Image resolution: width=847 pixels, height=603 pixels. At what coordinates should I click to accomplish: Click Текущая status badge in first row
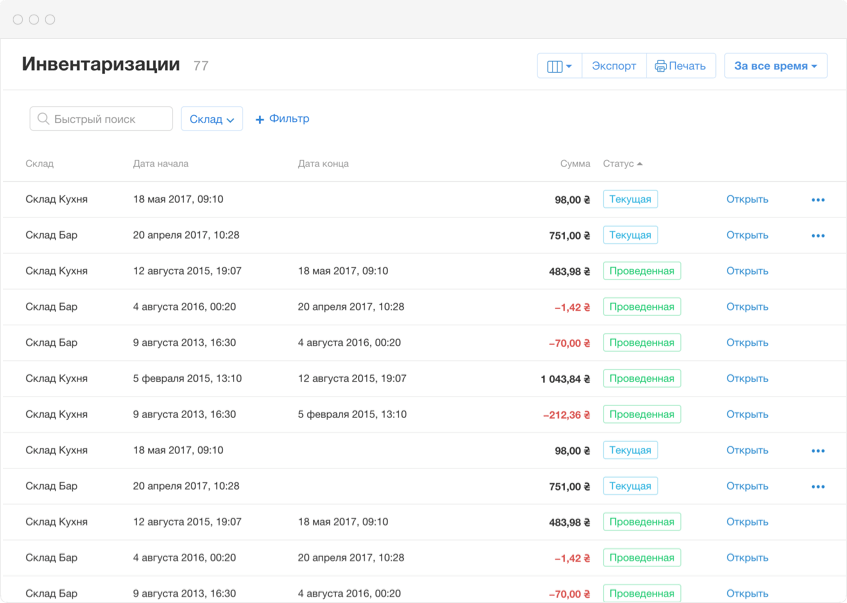tap(630, 200)
